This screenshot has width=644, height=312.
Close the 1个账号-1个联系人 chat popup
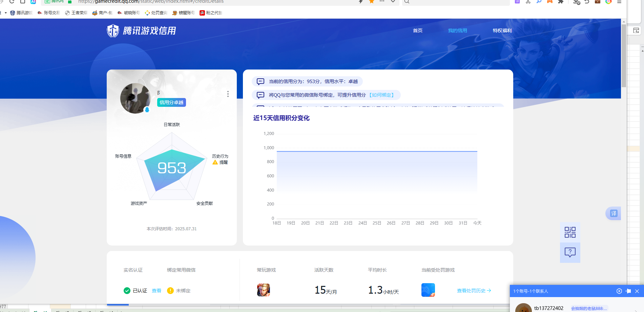(x=637, y=291)
